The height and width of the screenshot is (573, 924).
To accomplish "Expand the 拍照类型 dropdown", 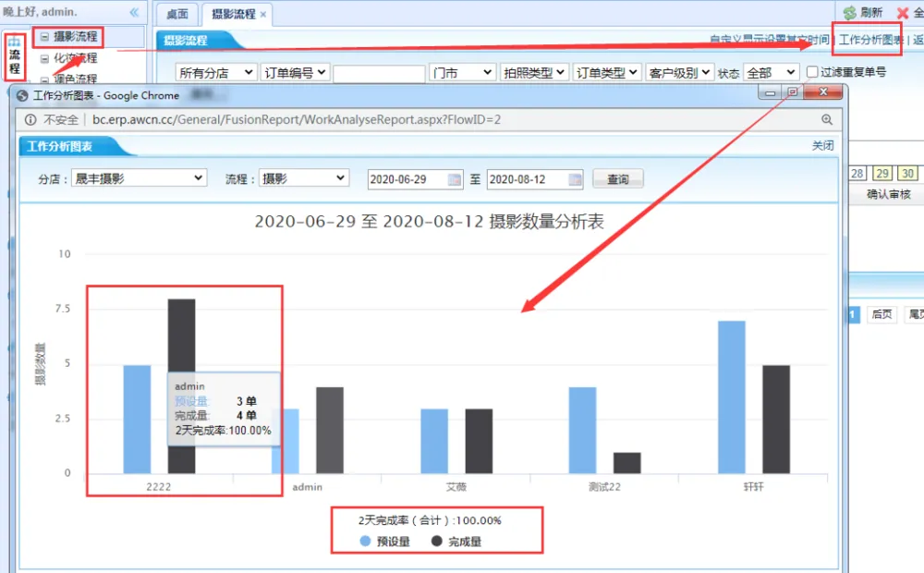I will tap(533, 72).
